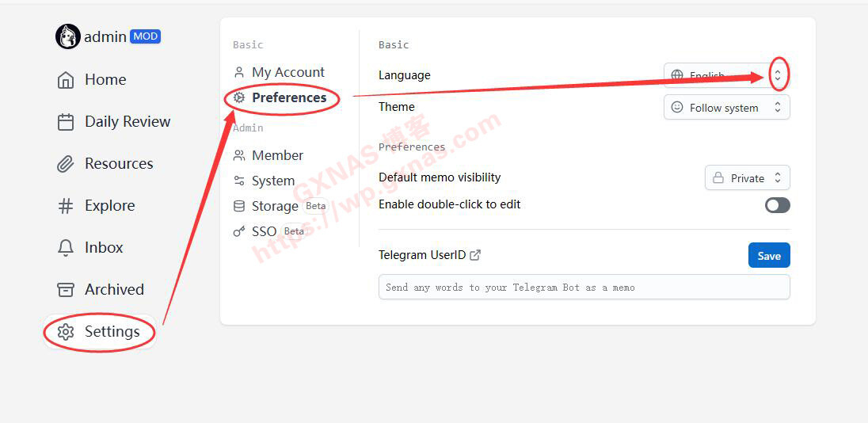Enable double-click to edit toggle
This screenshot has height=423, width=868.
coord(777,205)
